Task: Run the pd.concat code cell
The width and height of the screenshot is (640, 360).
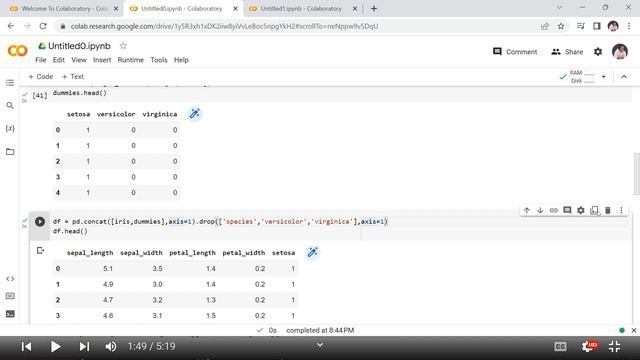Action: [40, 222]
